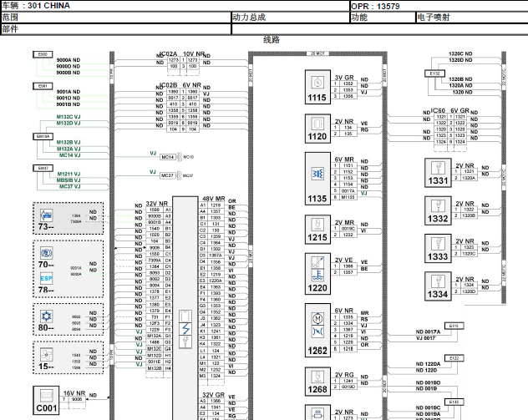Select splice box E132
The width and height of the screenshot is (528, 420).
[x=434, y=73]
